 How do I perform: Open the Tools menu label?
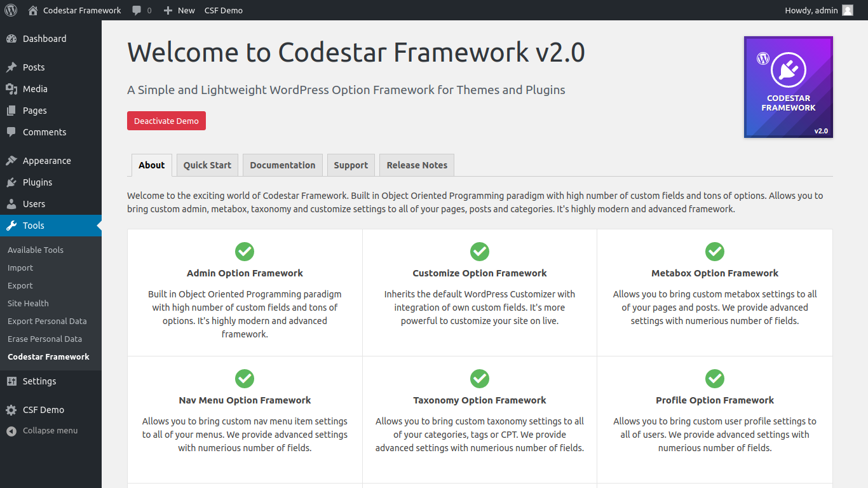click(x=34, y=226)
